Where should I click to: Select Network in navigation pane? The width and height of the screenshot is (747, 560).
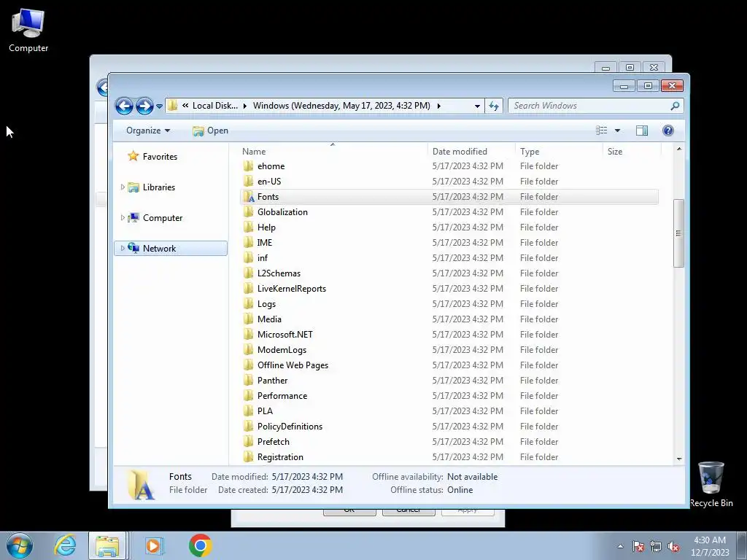159,248
